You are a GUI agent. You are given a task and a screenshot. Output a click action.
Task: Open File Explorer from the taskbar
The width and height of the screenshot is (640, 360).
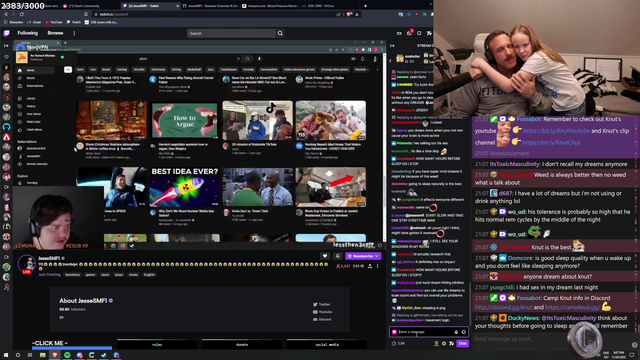tap(42, 355)
